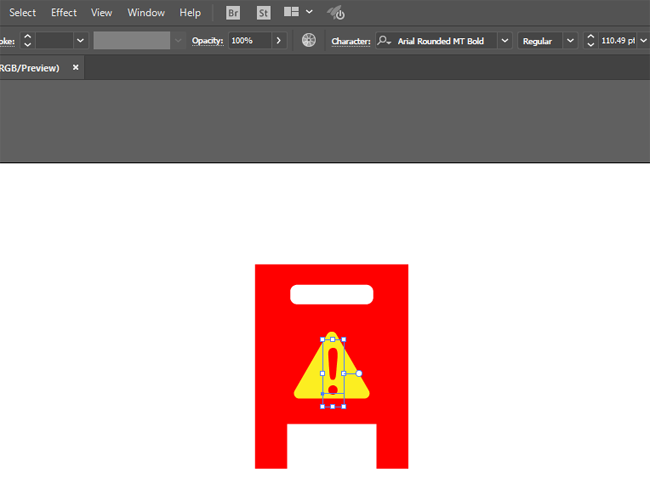Open the Window menu
This screenshot has height=501, width=650.
[146, 13]
